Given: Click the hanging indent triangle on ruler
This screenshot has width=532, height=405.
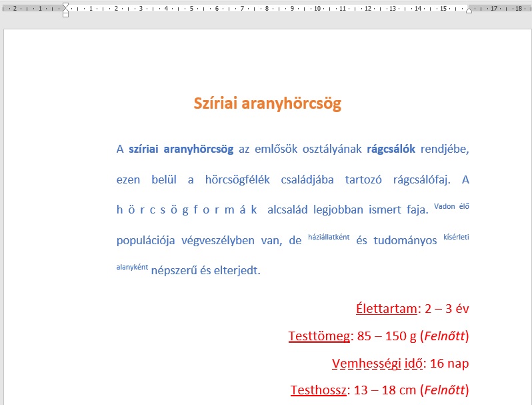Looking at the screenshot, I should click(x=65, y=11).
